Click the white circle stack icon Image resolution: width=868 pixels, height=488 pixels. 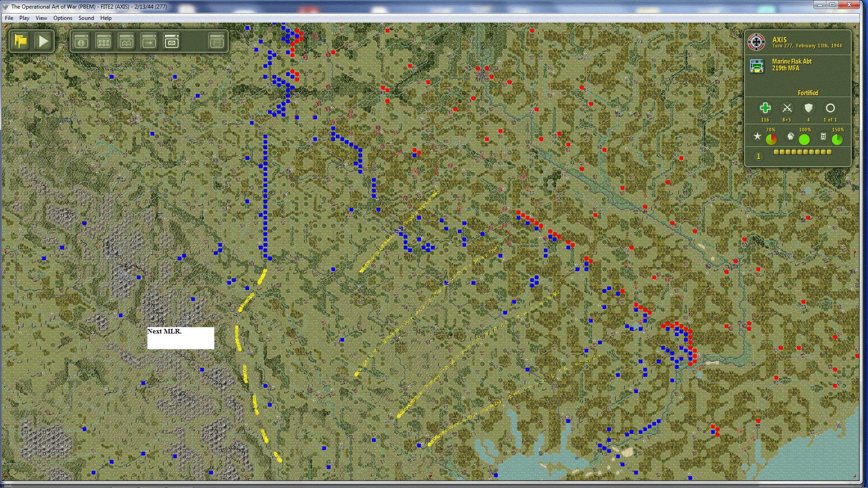click(830, 108)
